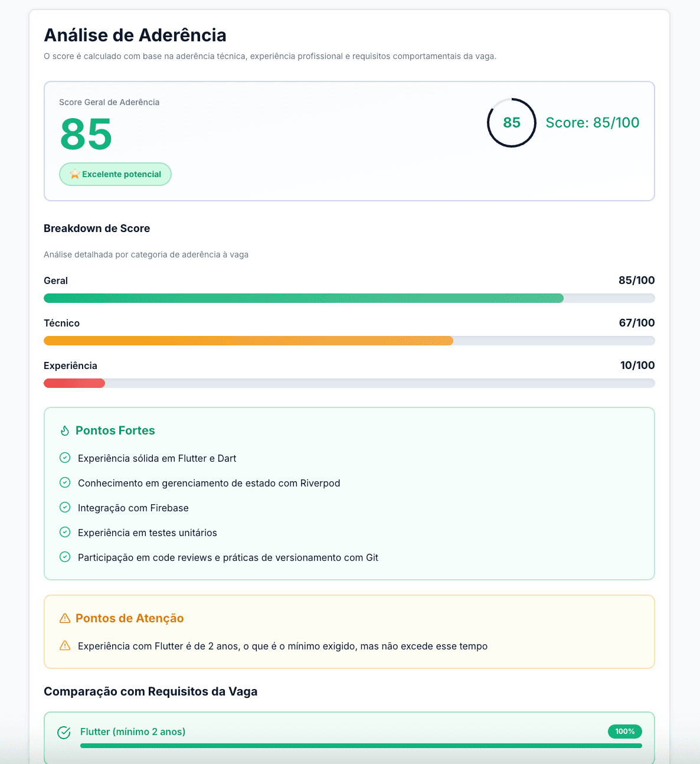Click the flame icon next to Pontos Fortes
This screenshot has height=764, width=700.
65,430
